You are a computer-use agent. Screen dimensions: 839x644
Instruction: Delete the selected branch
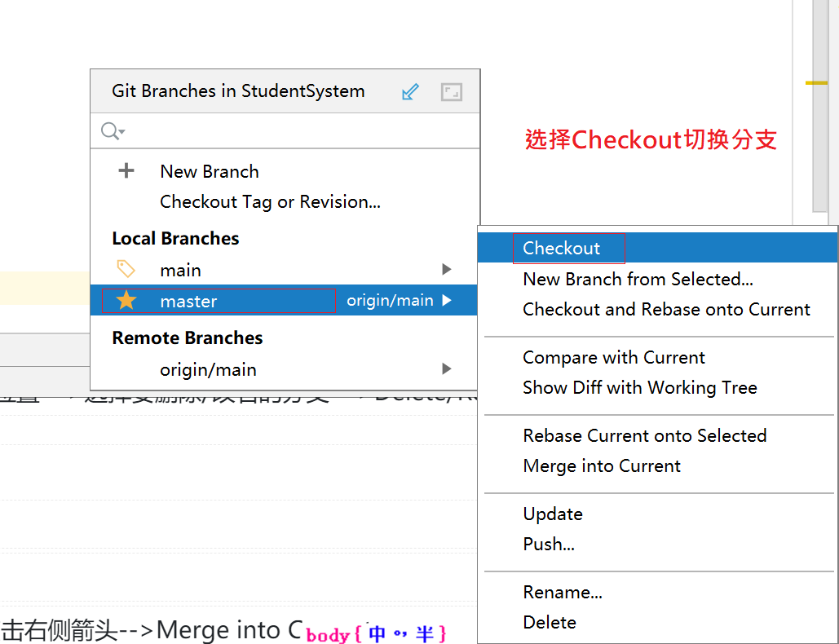[549, 623]
